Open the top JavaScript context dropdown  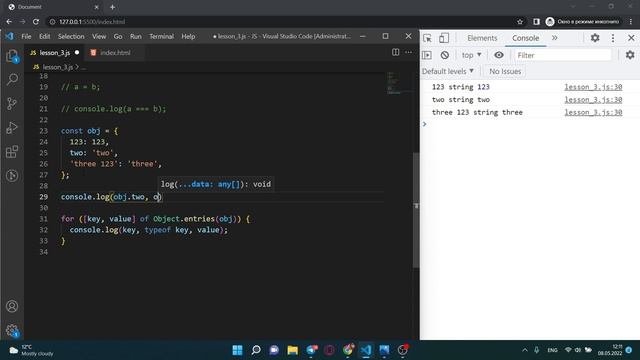(471, 55)
